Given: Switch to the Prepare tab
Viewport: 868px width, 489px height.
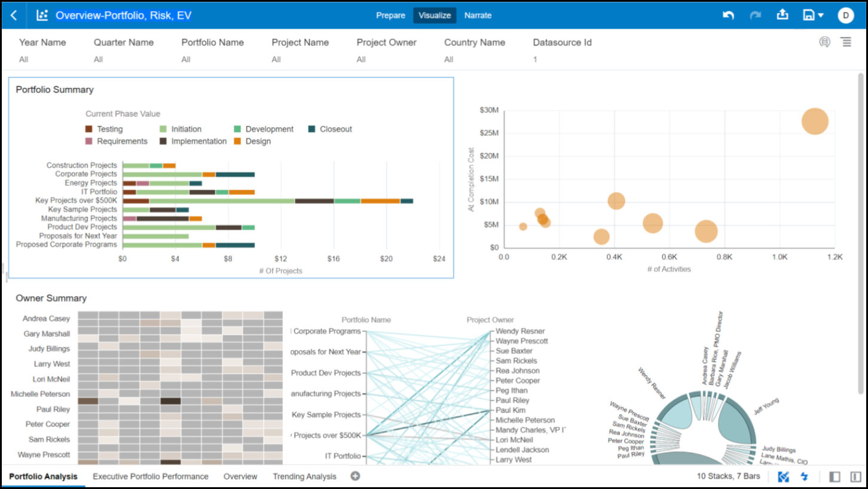Looking at the screenshot, I should 390,16.
